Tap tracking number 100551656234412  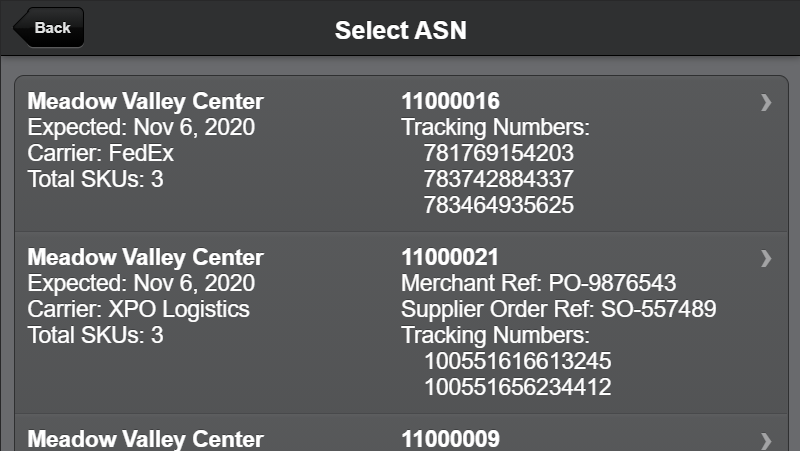[x=517, y=387]
